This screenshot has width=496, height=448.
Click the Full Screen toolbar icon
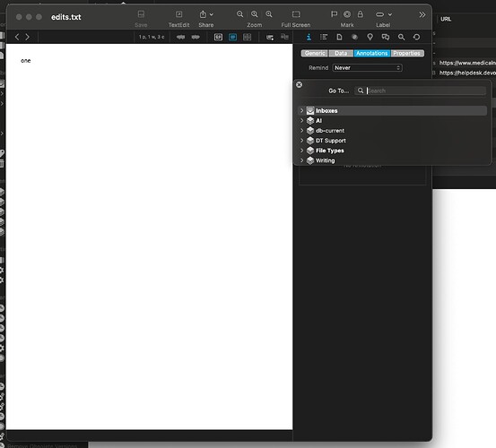296,14
